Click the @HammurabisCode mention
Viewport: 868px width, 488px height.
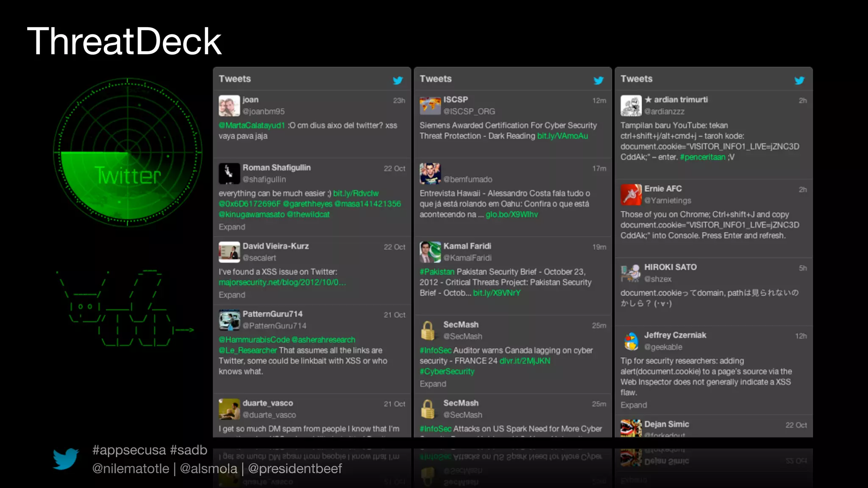pyautogui.click(x=254, y=339)
